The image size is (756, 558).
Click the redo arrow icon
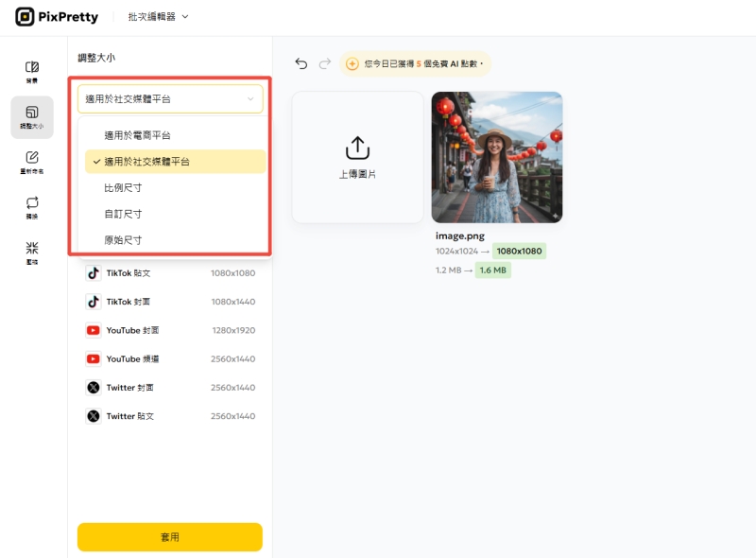coord(325,63)
